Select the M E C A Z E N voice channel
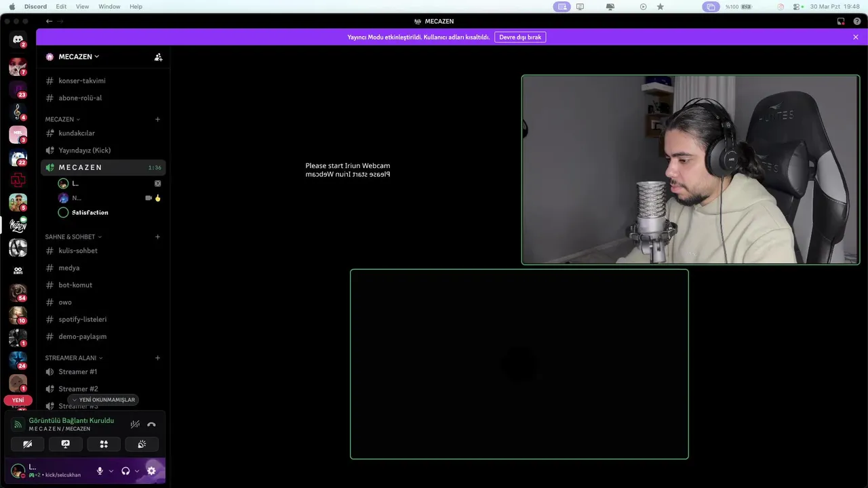 103,167
